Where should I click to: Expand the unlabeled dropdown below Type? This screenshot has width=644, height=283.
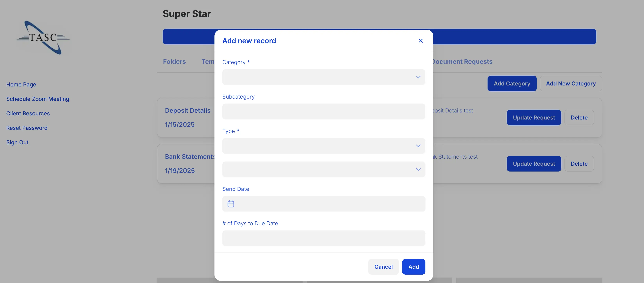[x=418, y=169]
